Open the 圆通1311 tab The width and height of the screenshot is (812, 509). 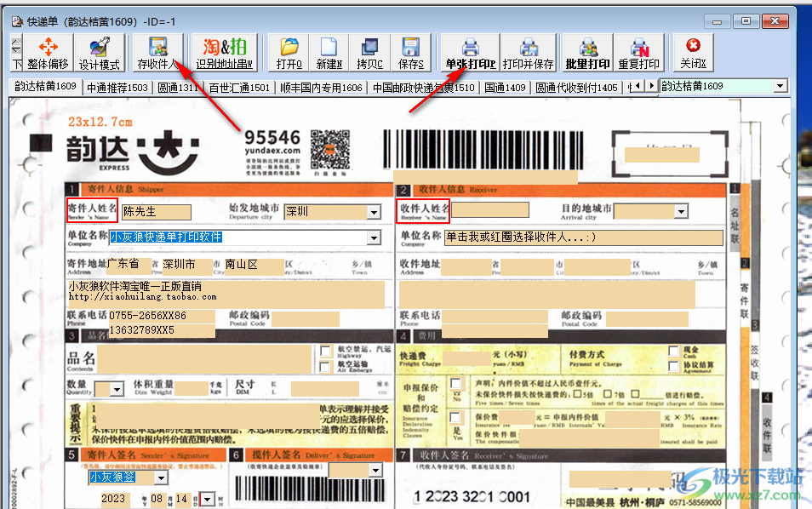[x=178, y=88]
